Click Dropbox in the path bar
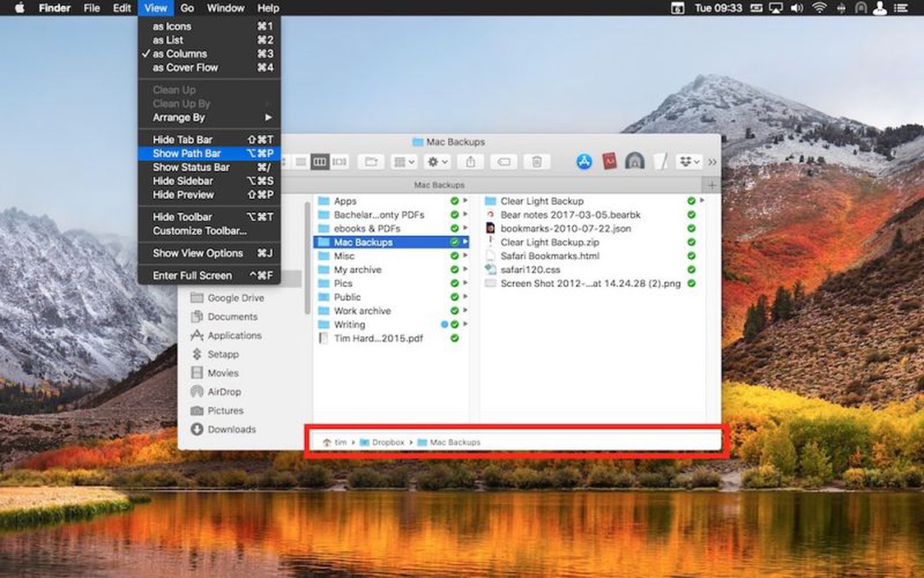Viewport: 924px width, 578px height. point(388,442)
